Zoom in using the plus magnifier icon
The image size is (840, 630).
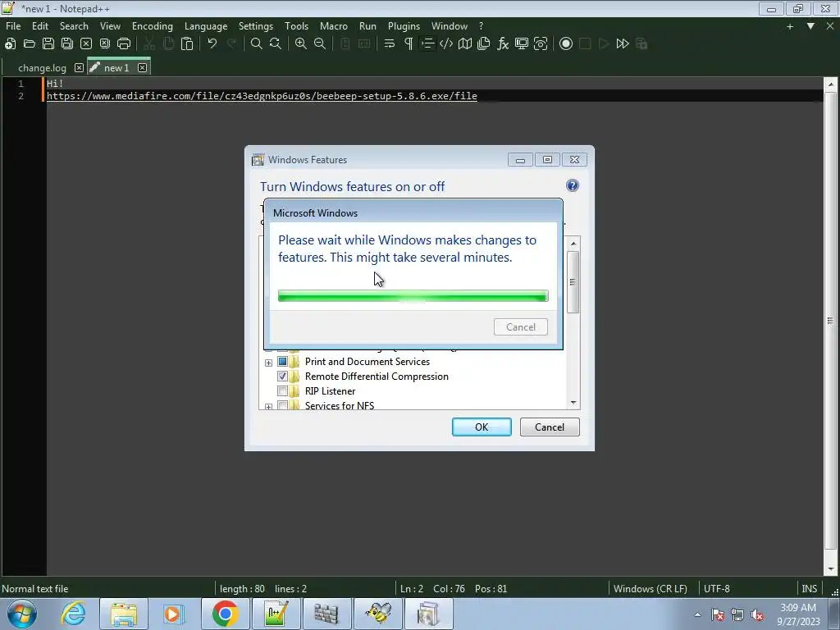(301, 44)
